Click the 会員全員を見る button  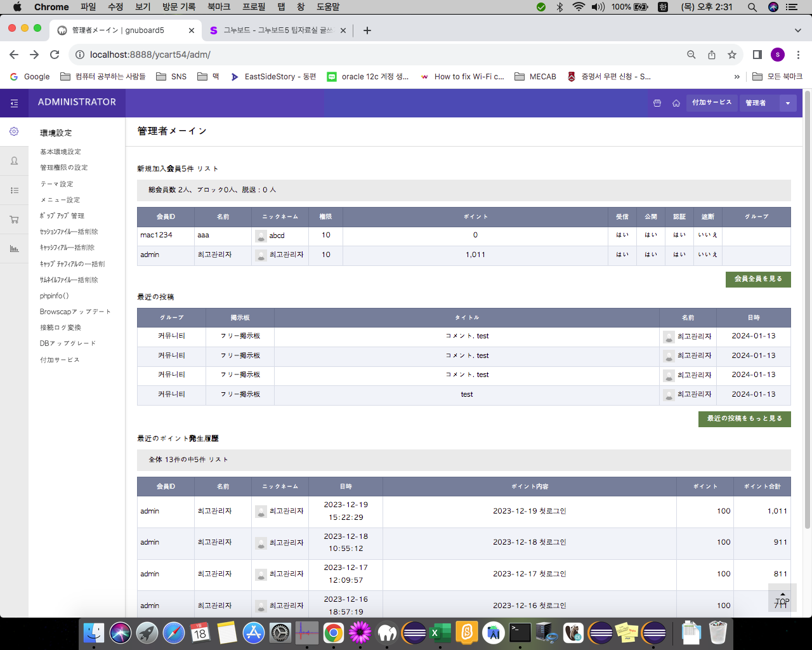(x=758, y=279)
